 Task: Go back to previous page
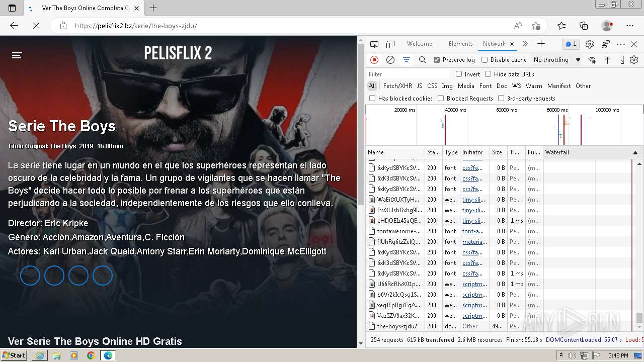click(x=14, y=26)
